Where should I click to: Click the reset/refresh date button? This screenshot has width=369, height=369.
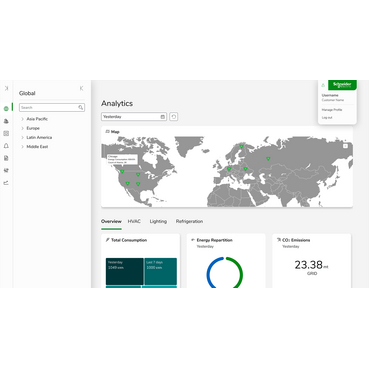tap(174, 117)
